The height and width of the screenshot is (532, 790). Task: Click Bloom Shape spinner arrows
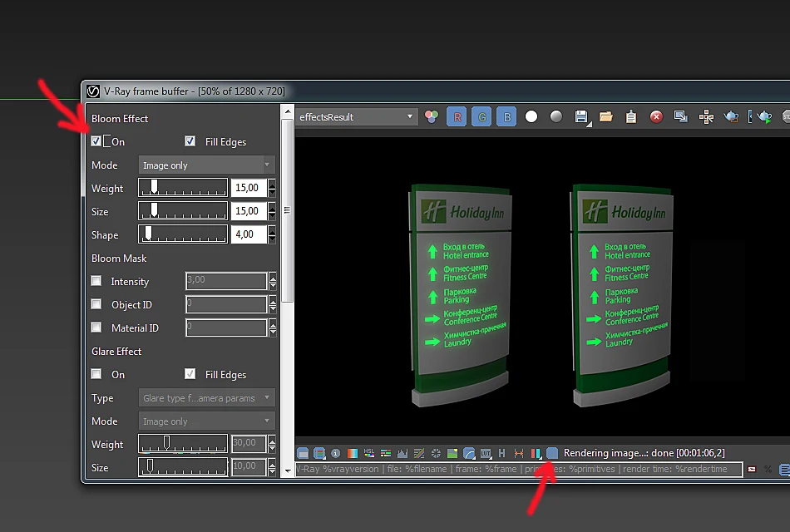[272, 234]
